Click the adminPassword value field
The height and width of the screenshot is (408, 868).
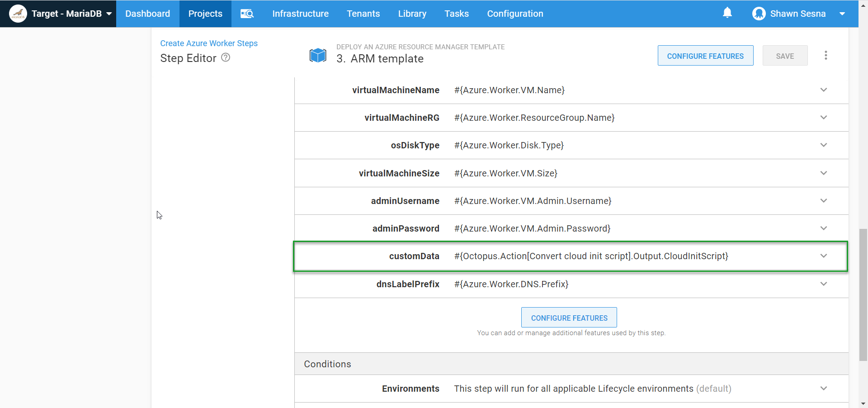point(532,228)
